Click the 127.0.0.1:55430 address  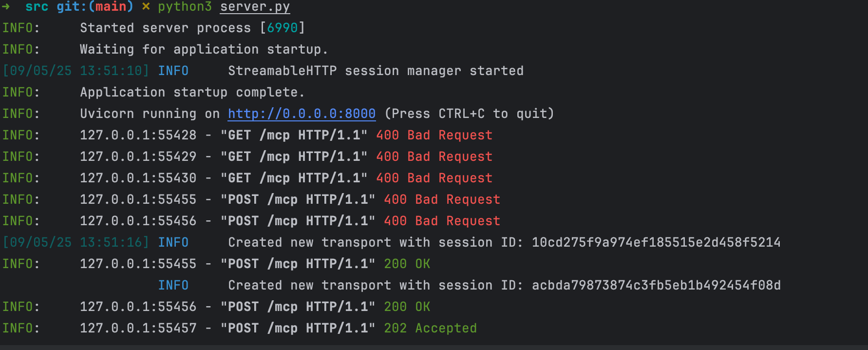138,178
